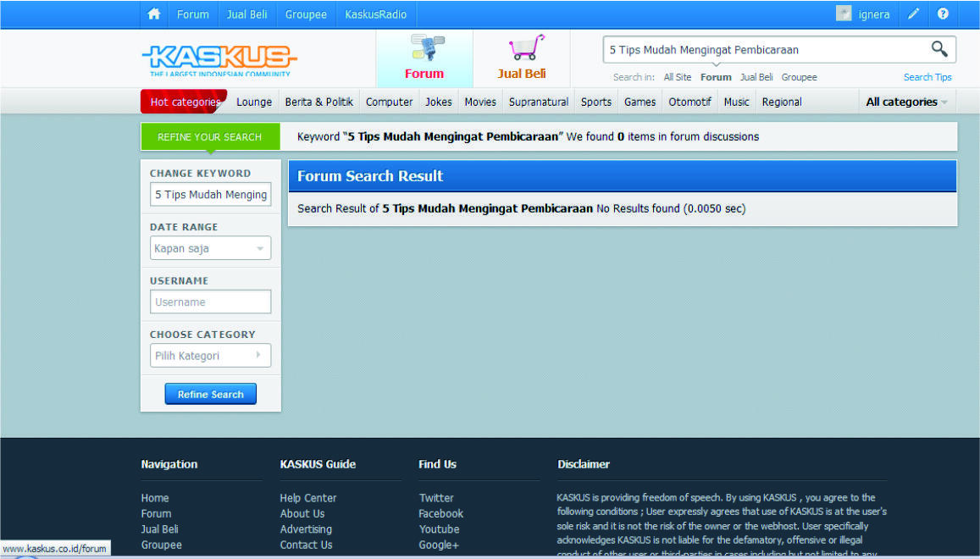This screenshot has width=980, height=559.
Task: Set search scope to Forum
Action: [x=716, y=77]
